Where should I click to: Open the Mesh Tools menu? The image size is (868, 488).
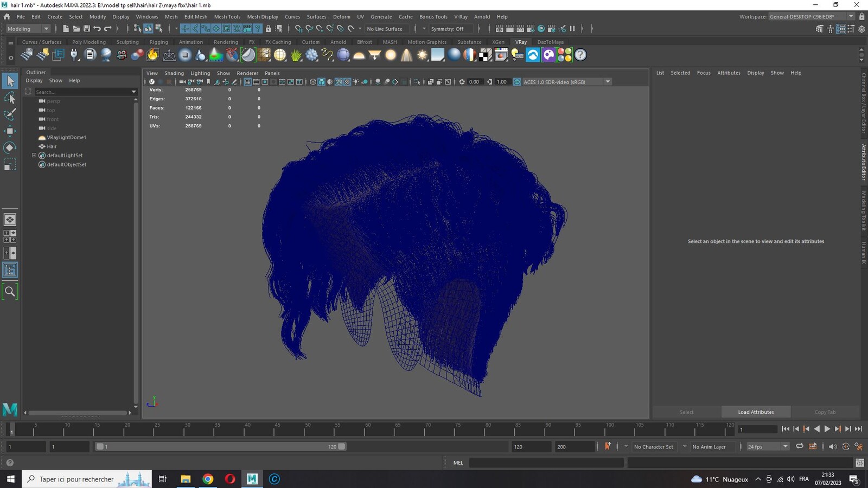227,17
